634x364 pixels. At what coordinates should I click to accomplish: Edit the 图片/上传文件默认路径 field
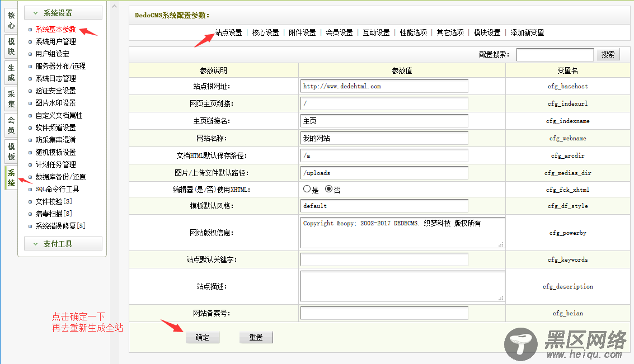pyautogui.click(x=384, y=173)
